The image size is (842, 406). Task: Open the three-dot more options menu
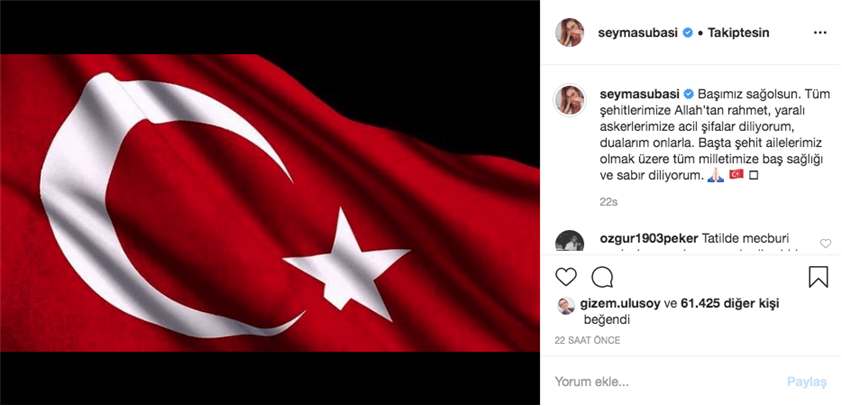coord(820,33)
